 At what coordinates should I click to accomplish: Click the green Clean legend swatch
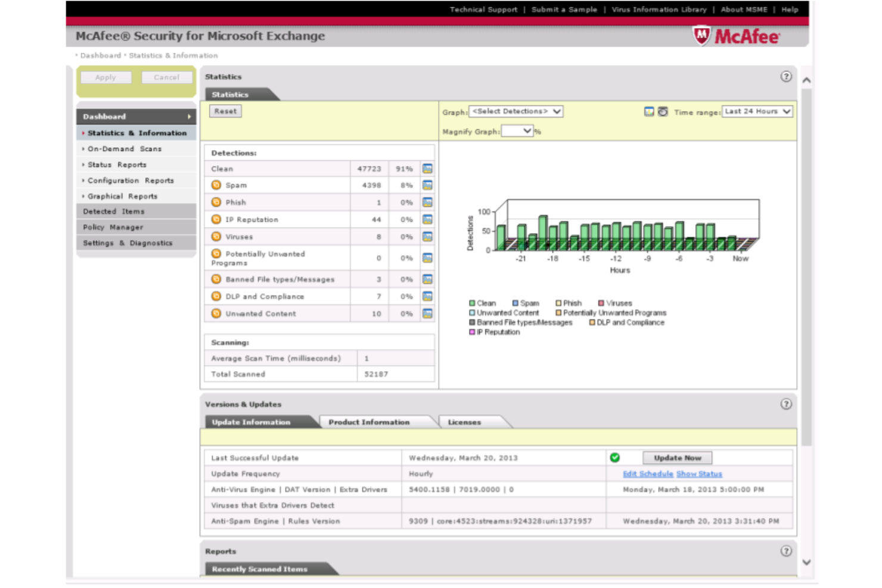(472, 303)
